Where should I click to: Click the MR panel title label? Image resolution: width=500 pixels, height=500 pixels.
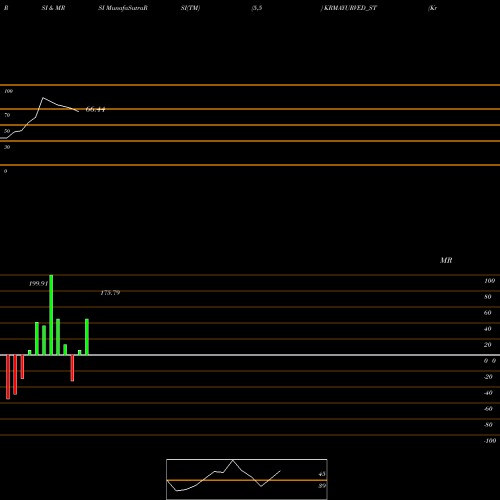point(446,260)
